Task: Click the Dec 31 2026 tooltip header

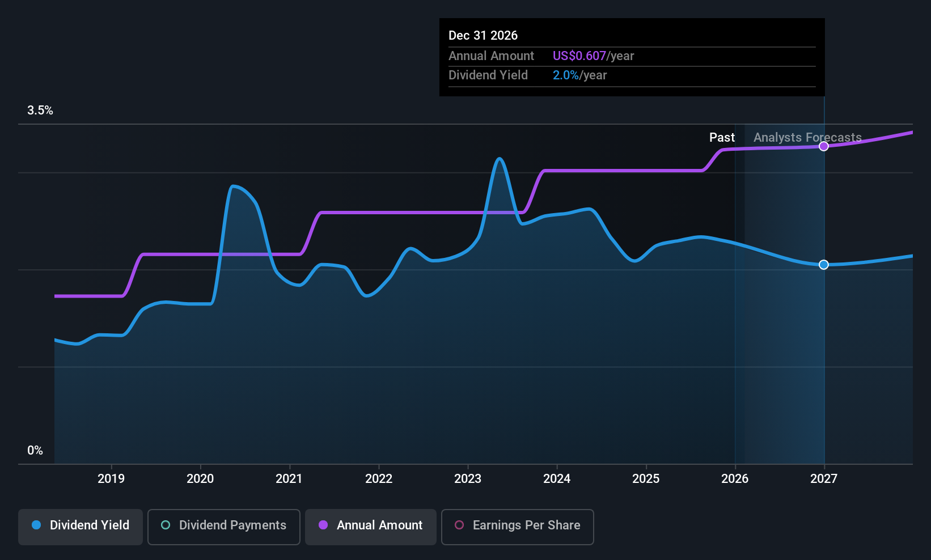Action: point(483,36)
